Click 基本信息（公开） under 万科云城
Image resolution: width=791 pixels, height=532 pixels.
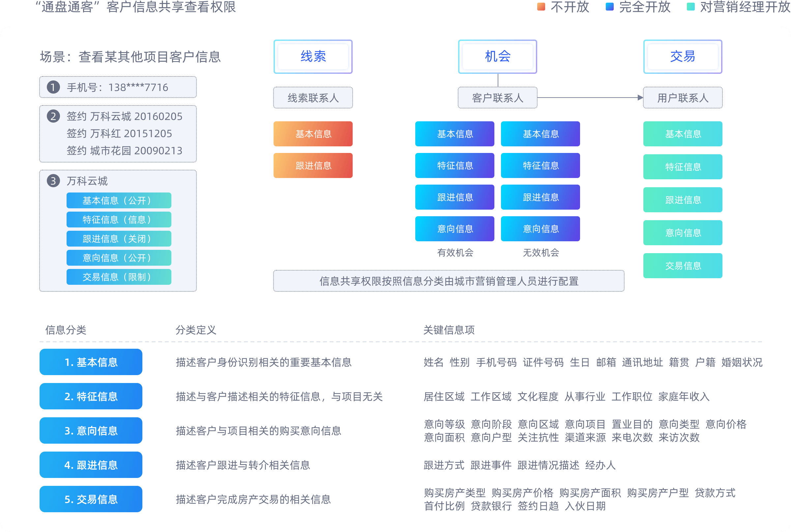[x=119, y=200]
